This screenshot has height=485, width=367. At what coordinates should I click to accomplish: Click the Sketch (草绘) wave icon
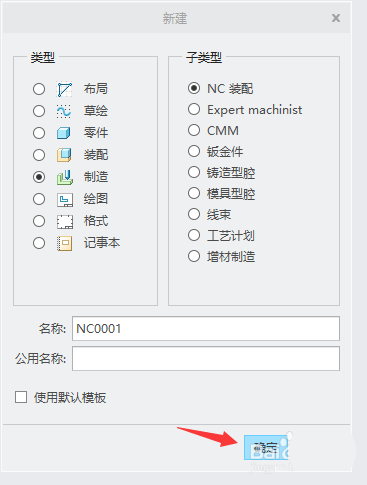64,111
